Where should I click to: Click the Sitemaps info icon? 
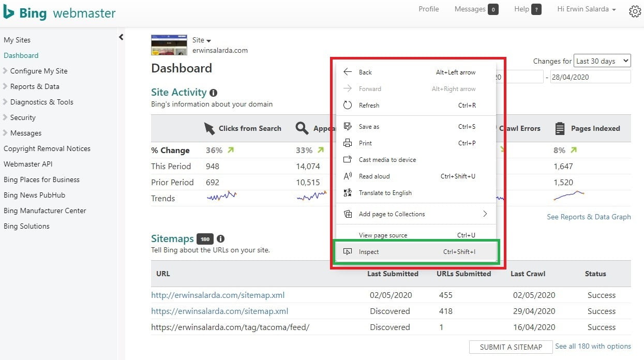pyautogui.click(x=221, y=239)
